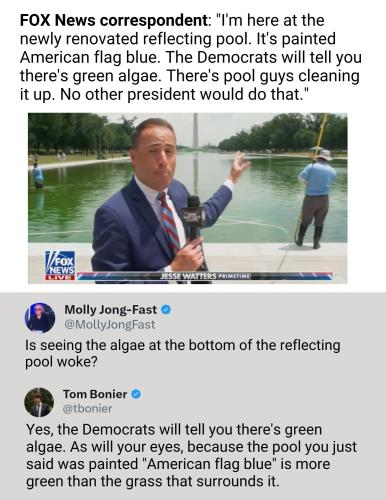386x500 pixels.
Task: Click Tom Bonier's reply tweet text
Action: pyautogui.click(x=191, y=455)
